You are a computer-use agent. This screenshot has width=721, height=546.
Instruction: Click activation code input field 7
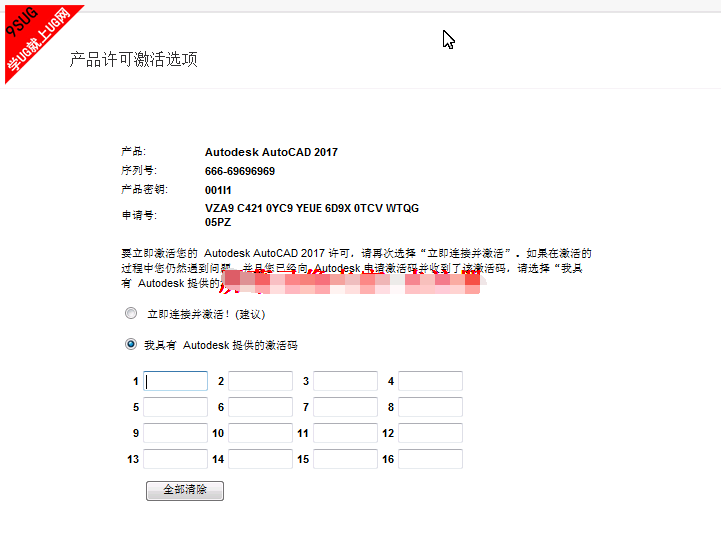click(x=346, y=407)
